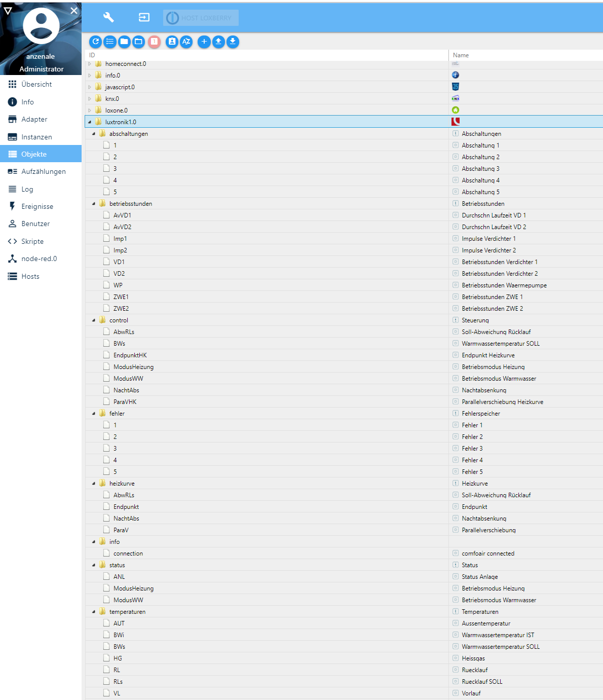Image resolution: width=603 pixels, height=700 pixels.
Task: Click 'Warmwassertemperatur IST' name
Action: (x=498, y=635)
